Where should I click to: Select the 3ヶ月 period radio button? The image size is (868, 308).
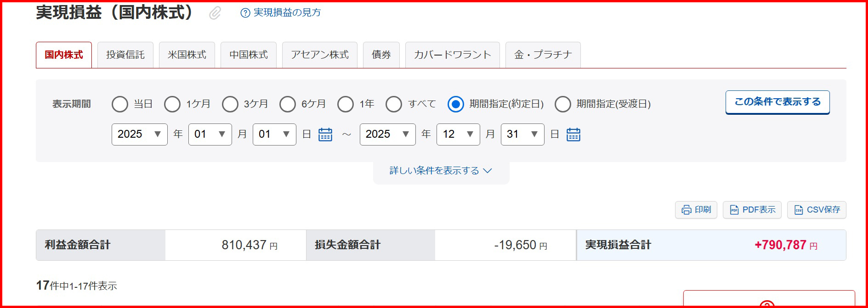tap(230, 104)
